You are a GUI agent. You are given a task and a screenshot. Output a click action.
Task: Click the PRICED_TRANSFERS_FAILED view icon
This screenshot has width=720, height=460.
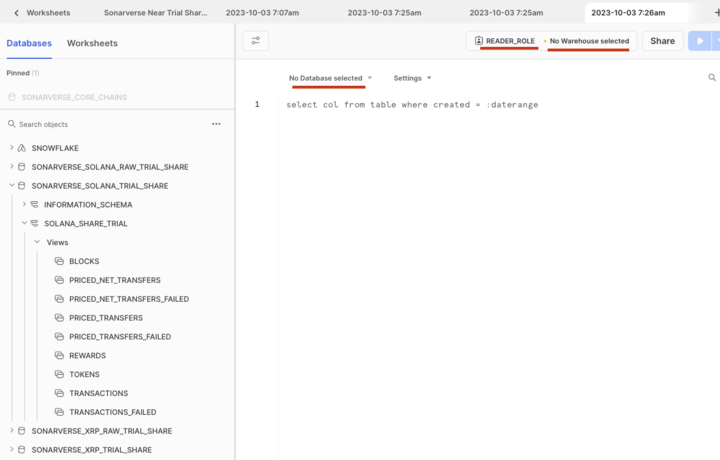point(59,336)
